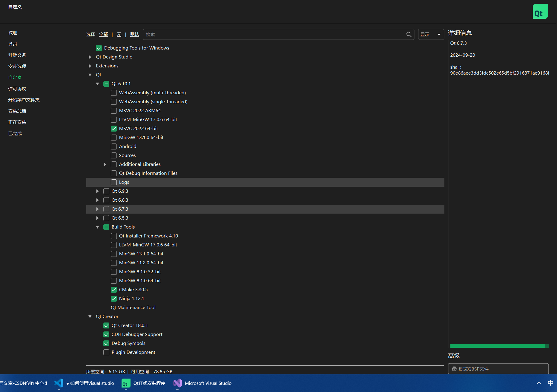
Task: Select all components with 全部
Action: click(x=103, y=34)
